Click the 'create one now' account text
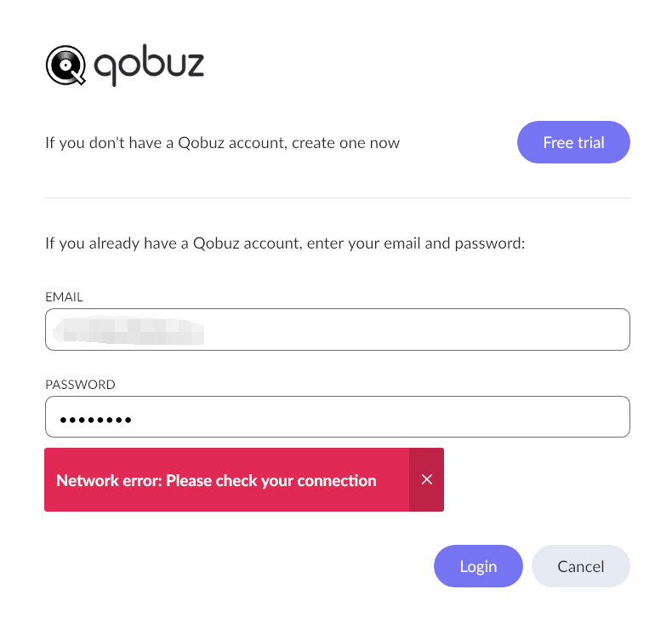 [345, 143]
